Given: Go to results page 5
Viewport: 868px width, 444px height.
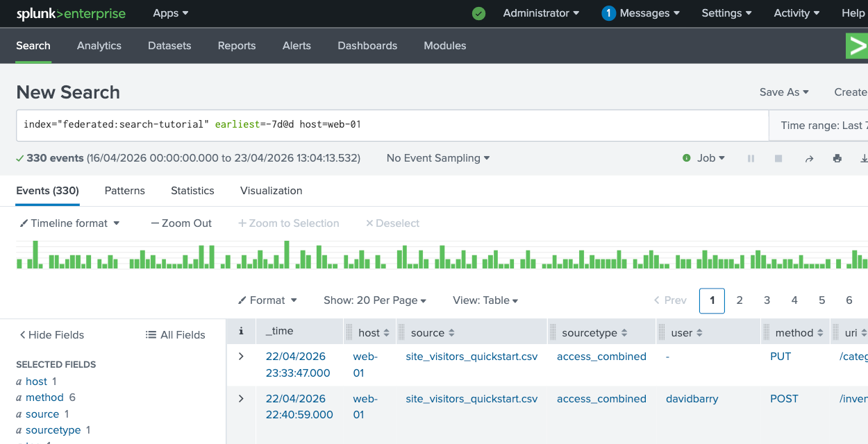Looking at the screenshot, I should 822,300.
